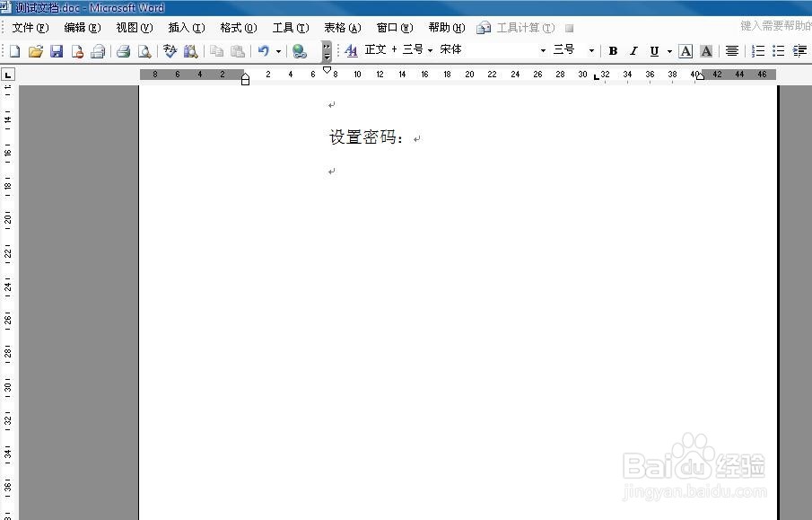Toggle italic formatting
Image resolution: width=812 pixels, height=520 pixels.
point(633,51)
